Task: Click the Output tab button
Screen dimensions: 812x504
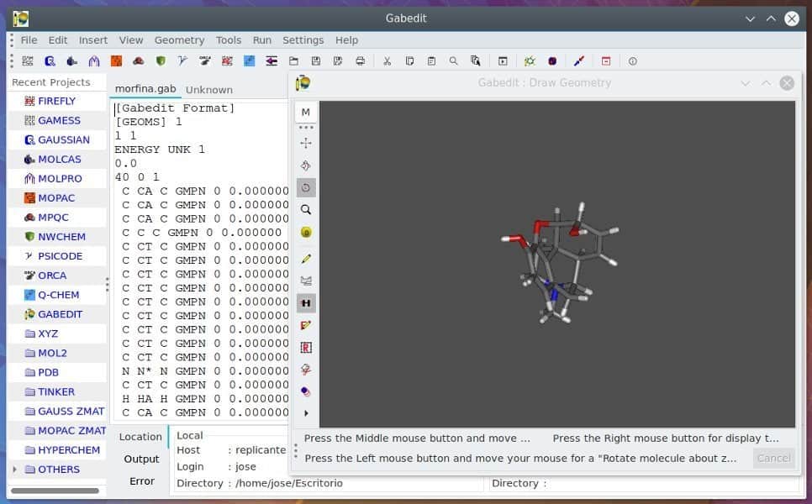Action: point(141,459)
